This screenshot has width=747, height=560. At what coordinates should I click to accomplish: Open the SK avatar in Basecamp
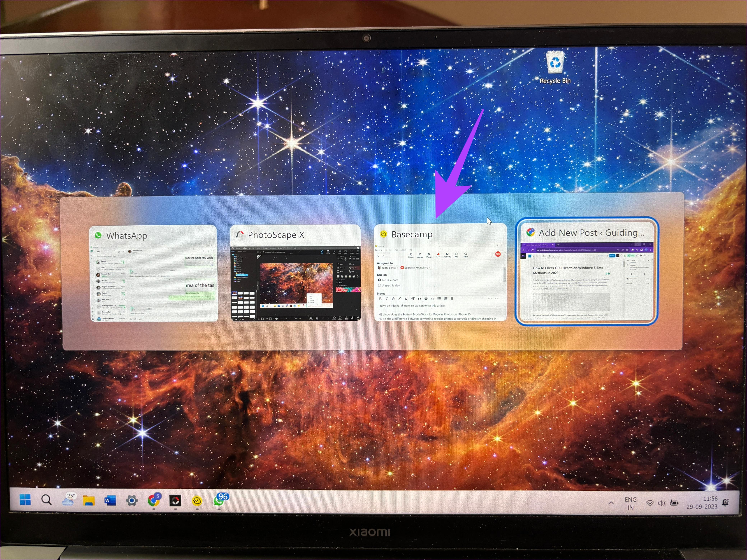(498, 255)
